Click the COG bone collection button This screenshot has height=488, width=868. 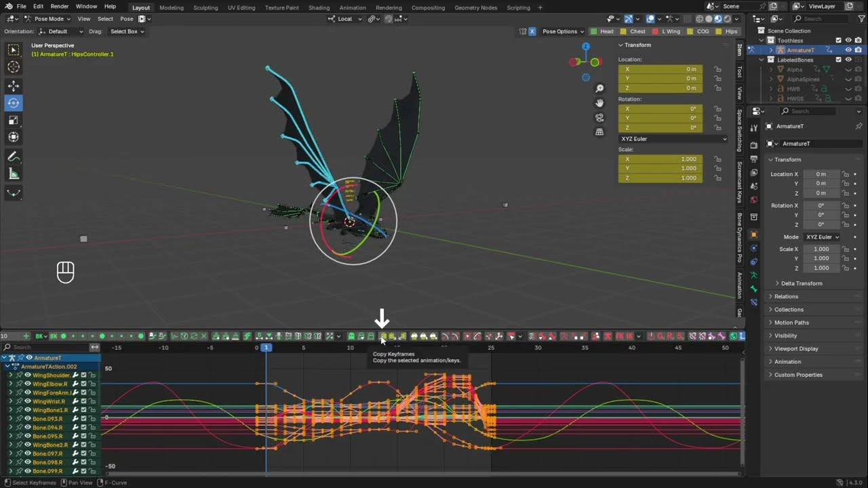pyautogui.click(x=698, y=31)
